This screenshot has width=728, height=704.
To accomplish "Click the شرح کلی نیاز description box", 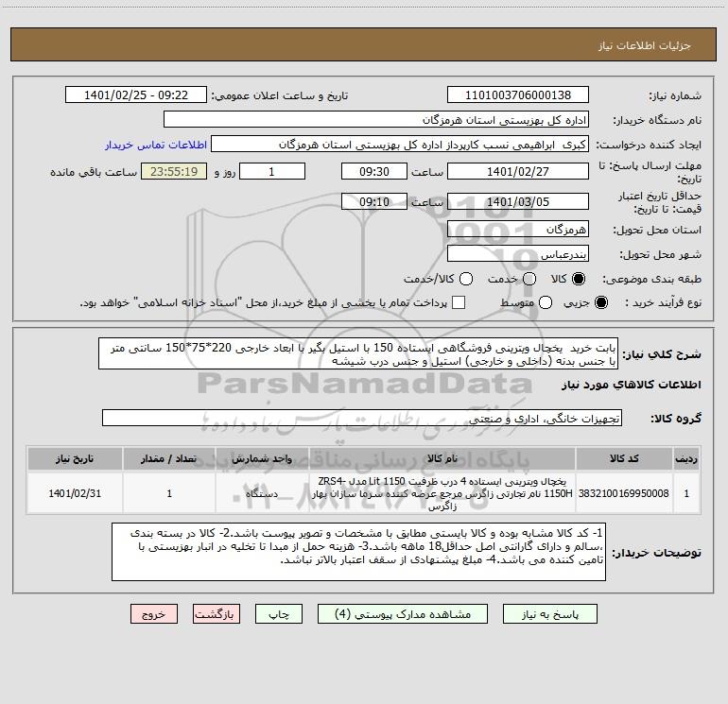I will pos(358,353).
